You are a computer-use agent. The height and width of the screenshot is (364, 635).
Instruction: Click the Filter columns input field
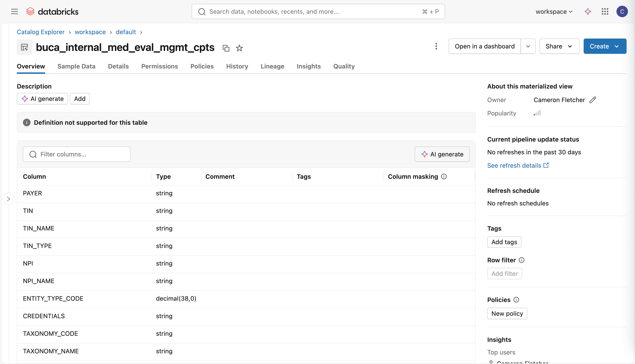point(76,154)
